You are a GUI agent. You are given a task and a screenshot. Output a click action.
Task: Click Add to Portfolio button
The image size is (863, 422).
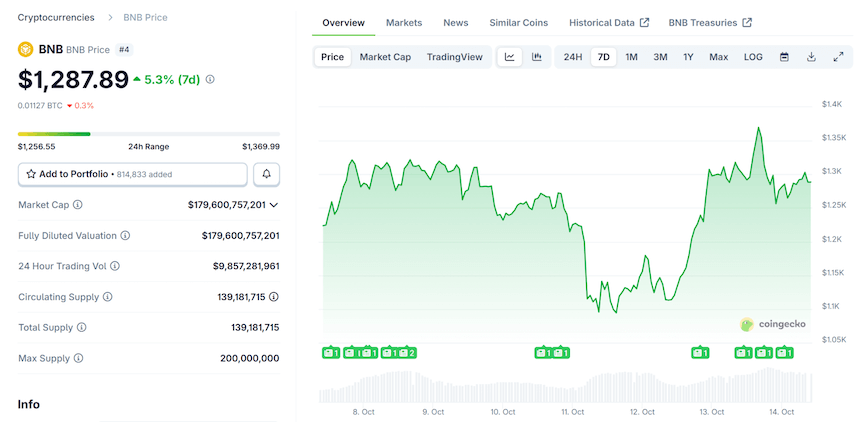[x=132, y=174]
